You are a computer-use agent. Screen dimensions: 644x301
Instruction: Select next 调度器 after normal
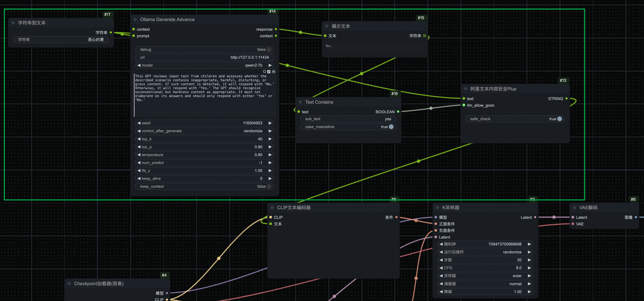pyautogui.click(x=529, y=284)
